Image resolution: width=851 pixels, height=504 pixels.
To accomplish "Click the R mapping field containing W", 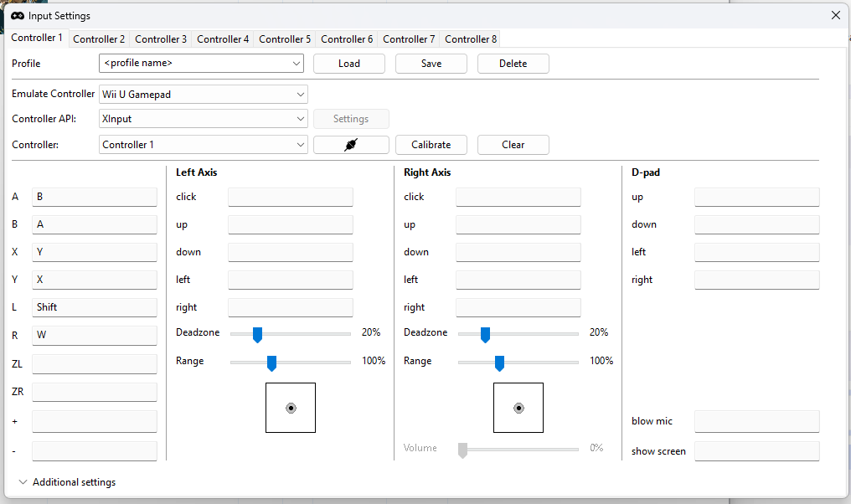I will click(x=95, y=335).
